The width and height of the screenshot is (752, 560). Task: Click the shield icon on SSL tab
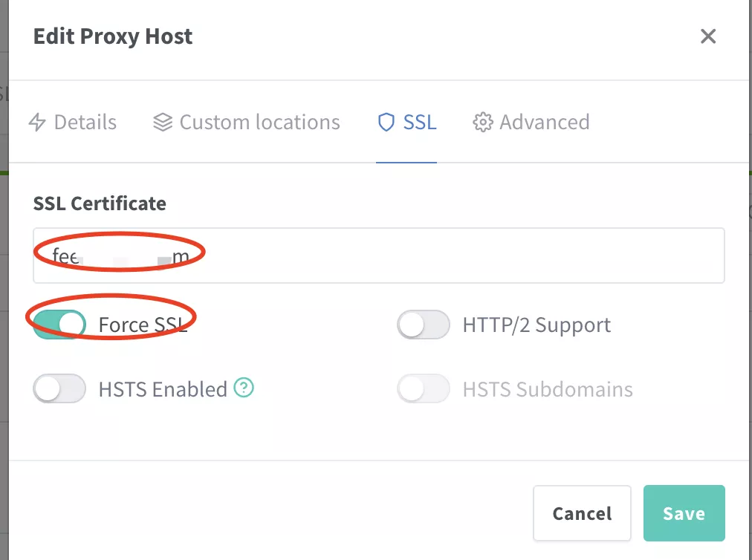coord(386,122)
